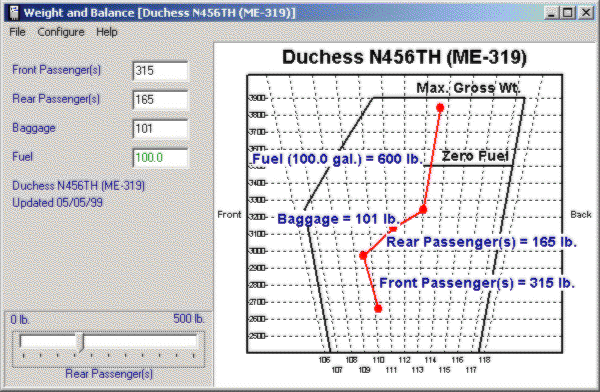Screen dimensions: 600x392
Task: Click the 'Max. Gross Wt.' label
Action: coord(468,88)
